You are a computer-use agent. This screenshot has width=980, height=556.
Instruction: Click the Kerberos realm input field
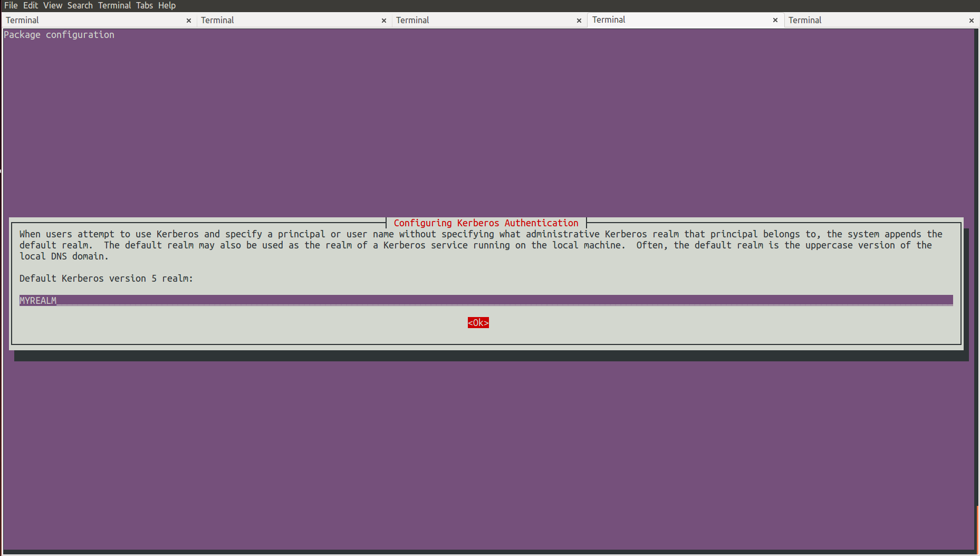486,300
